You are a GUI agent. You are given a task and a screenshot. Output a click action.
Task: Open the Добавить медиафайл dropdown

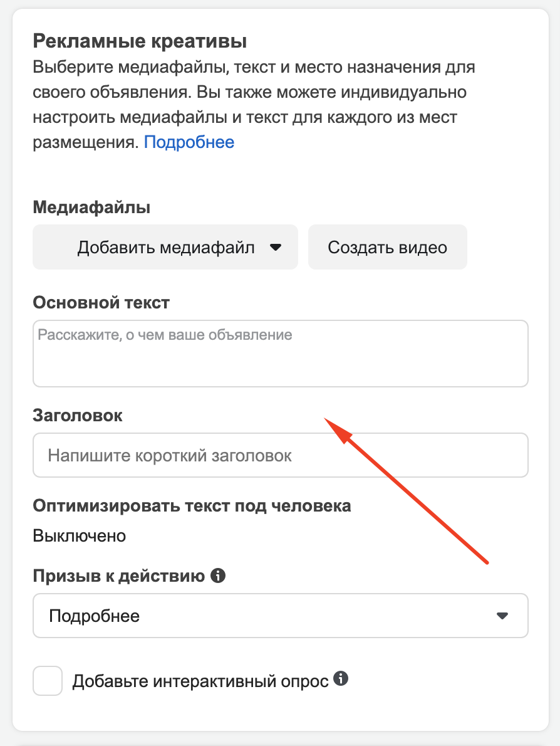165,248
